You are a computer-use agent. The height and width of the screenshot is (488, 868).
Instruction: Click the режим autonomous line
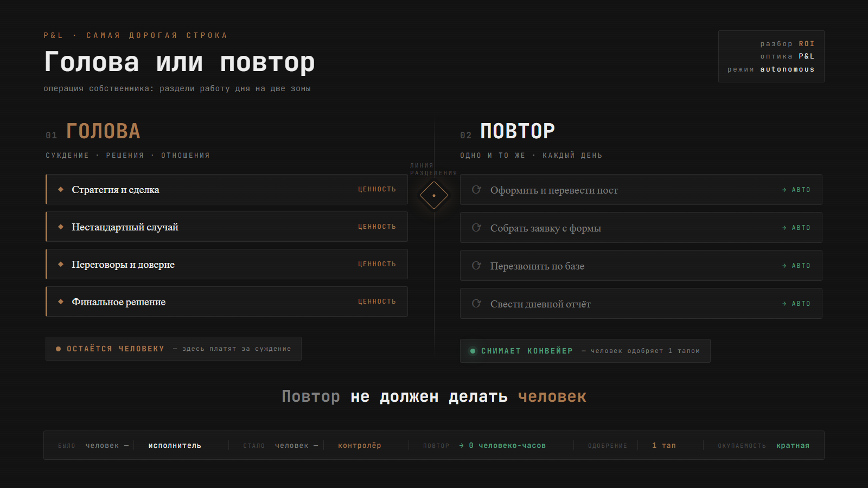pyautogui.click(x=771, y=69)
